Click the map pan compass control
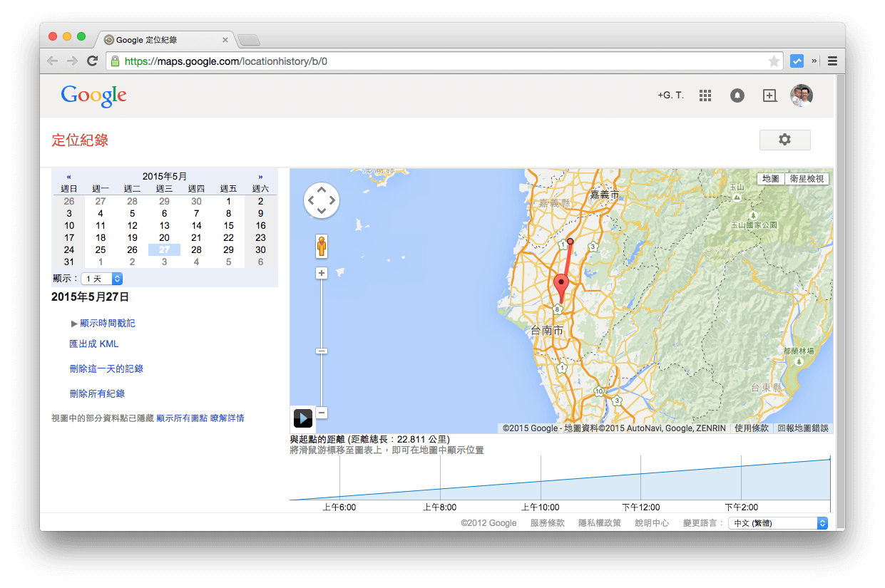The width and height of the screenshot is (885, 588). 322,200
